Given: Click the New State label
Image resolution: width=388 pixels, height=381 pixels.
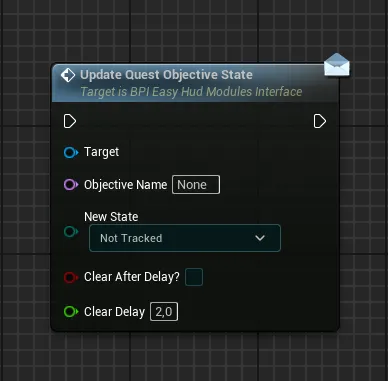Looking at the screenshot, I should 111,217.
